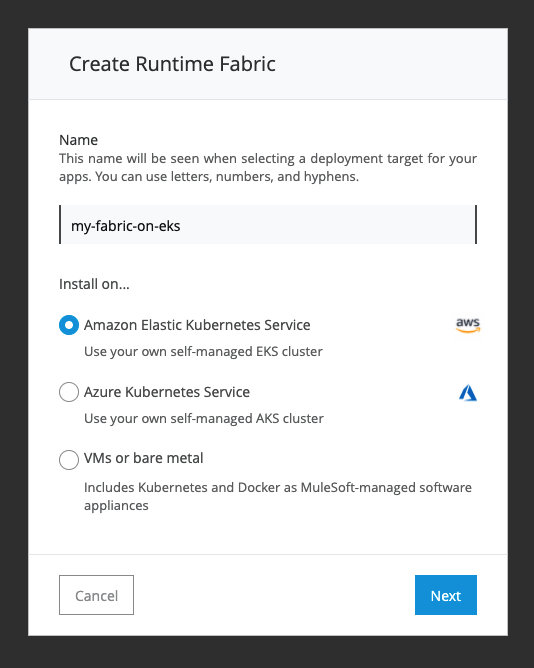The image size is (534, 668).
Task: Click the self-managed EKS cluster description
Action: coord(203,351)
